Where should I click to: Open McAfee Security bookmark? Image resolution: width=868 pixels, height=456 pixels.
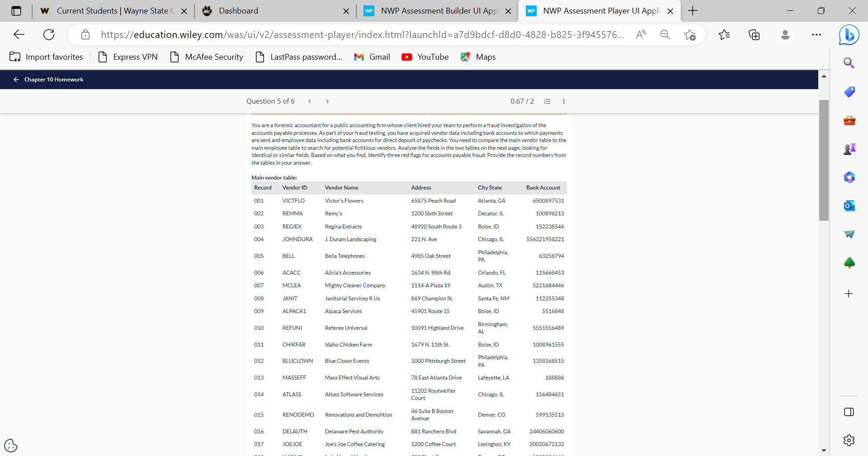(x=207, y=57)
